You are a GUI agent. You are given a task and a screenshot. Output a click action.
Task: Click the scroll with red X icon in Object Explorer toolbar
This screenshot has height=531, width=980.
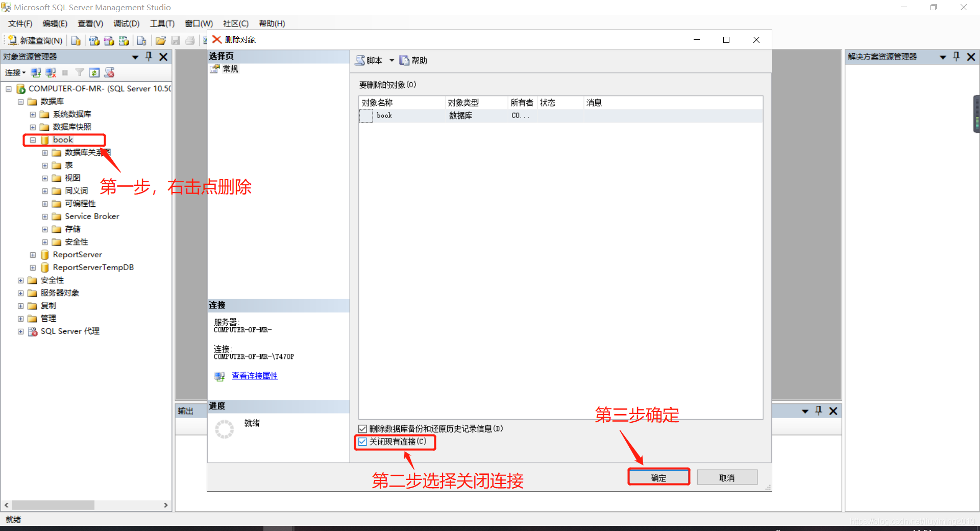(109, 73)
